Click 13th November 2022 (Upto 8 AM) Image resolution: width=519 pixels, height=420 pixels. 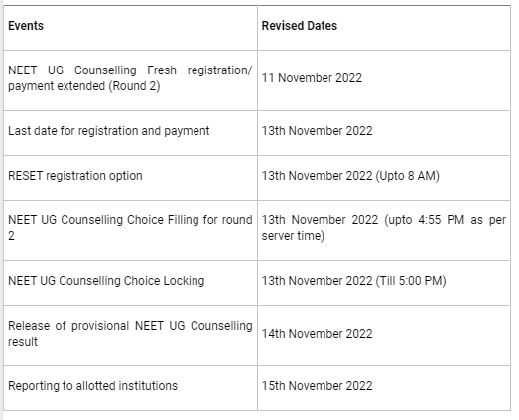350,176
